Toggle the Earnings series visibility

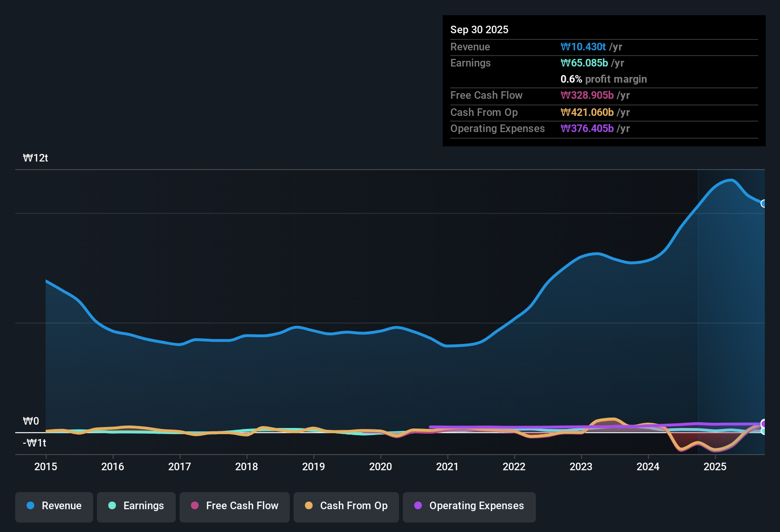coord(136,506)
